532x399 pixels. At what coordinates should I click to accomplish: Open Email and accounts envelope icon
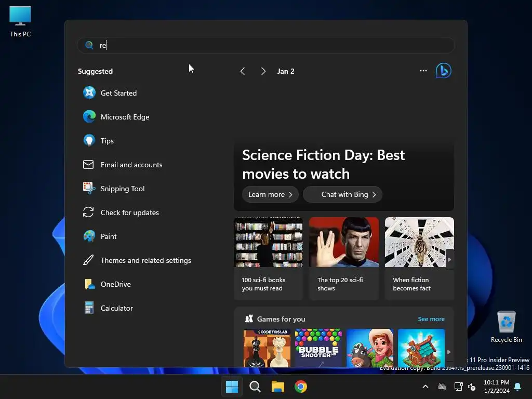pos(88,165)
